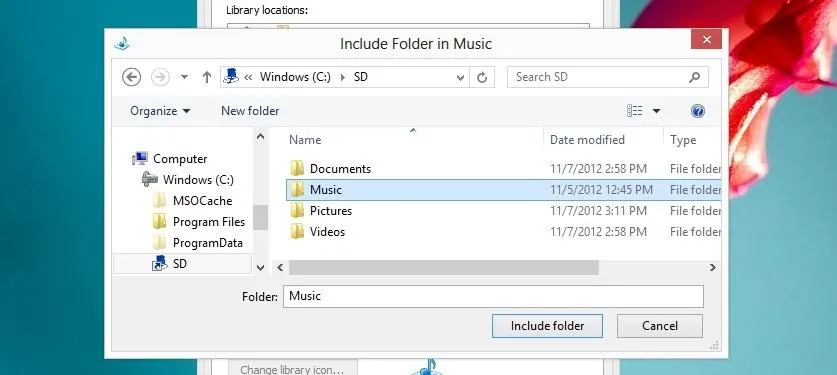This screenshot has width=837, height=375.
Task: Click Pictures date 11/7/2012 3:11 PM
Action: pyautogui.click(x=598, y=211)
